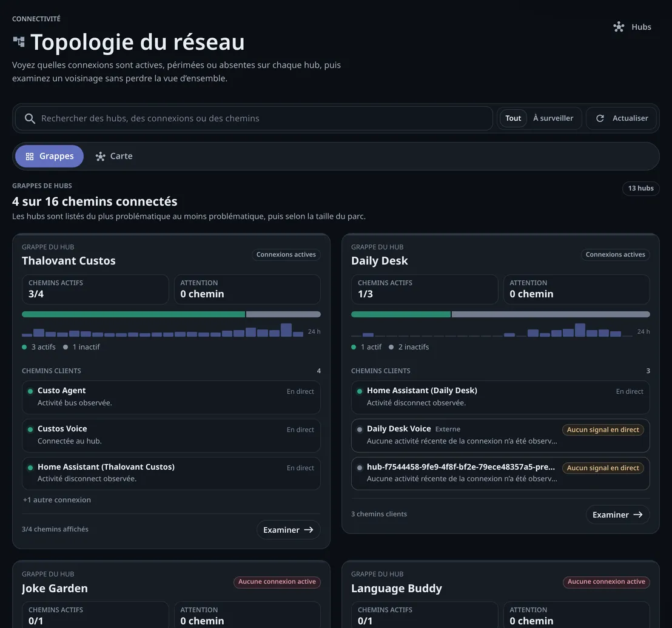Focus the hub search field
Viewport: 672px width, 628px height.
(254, 118)
